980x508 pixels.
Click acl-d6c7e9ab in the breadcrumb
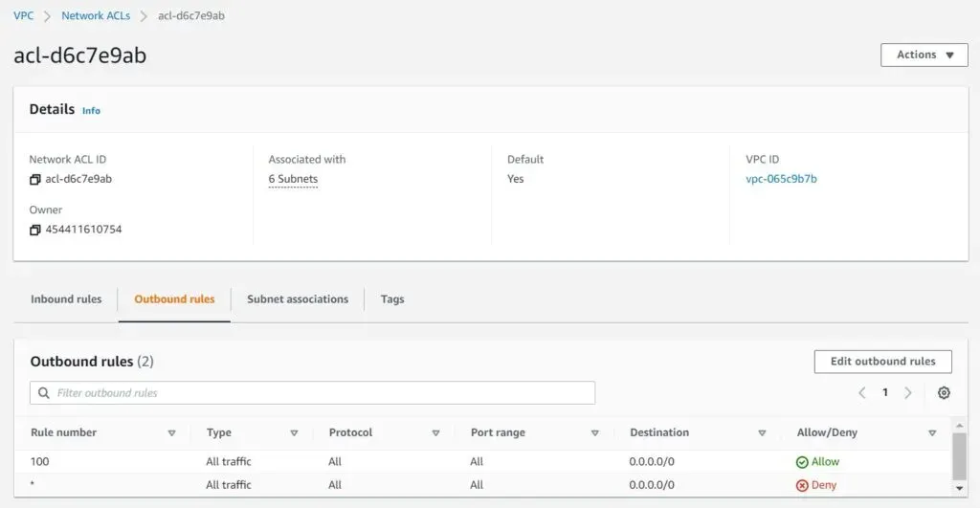191,15
